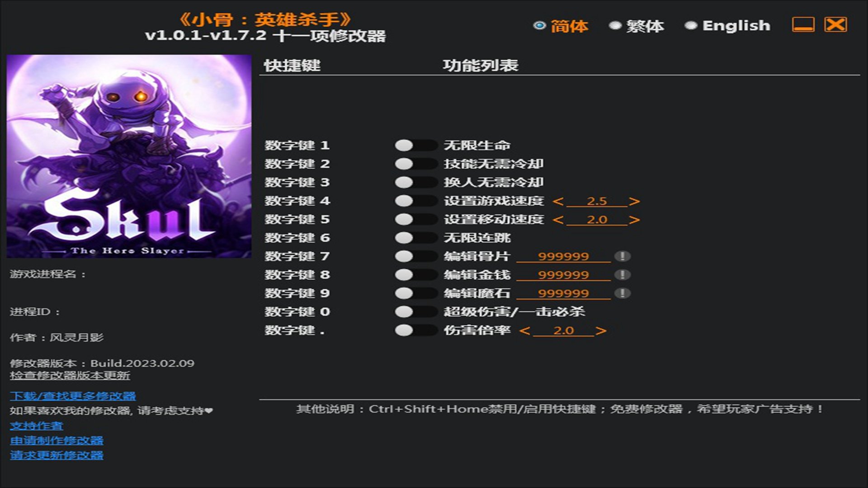Select 繁体 language radio button
The image size is (868, 488).
pos(615,26)
